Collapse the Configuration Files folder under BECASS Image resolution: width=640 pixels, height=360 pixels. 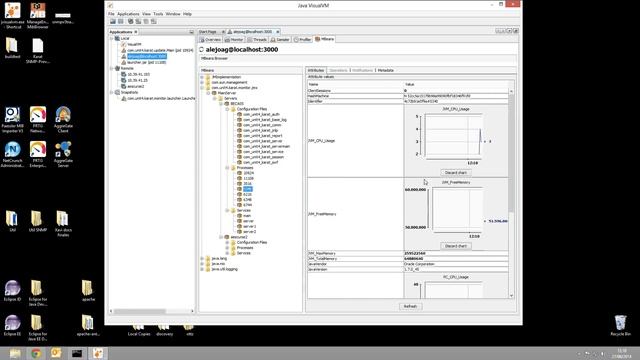(x=227, y=109)
